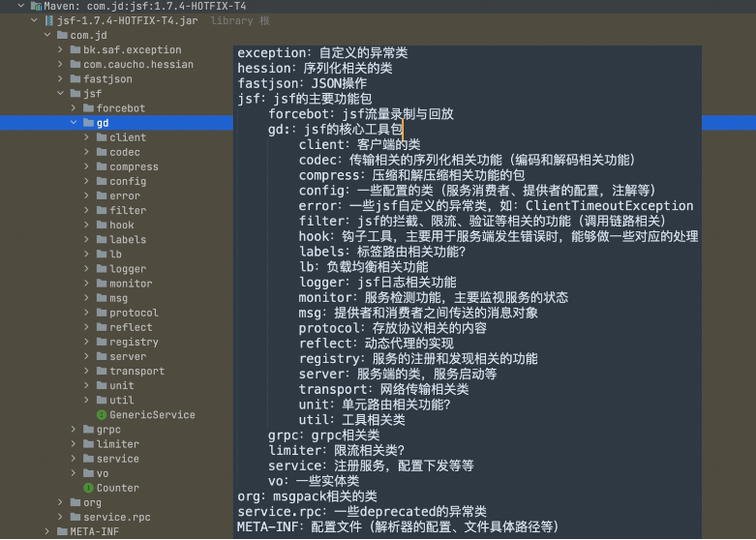
Task: Click the service.rpc folder icon
Action: 76,517
